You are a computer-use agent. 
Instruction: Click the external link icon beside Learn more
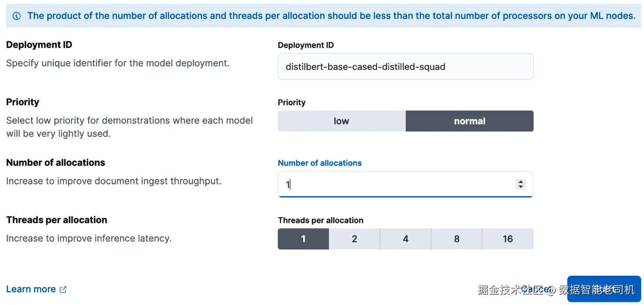(x=63, y=290)
